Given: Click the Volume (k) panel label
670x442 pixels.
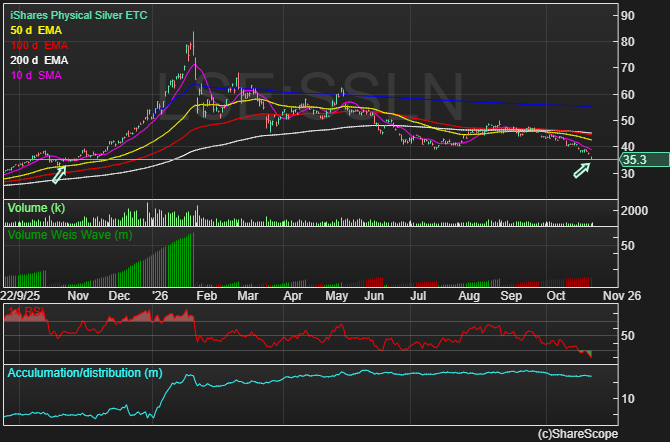Looking at the screenshot, I should pos(36,208).
